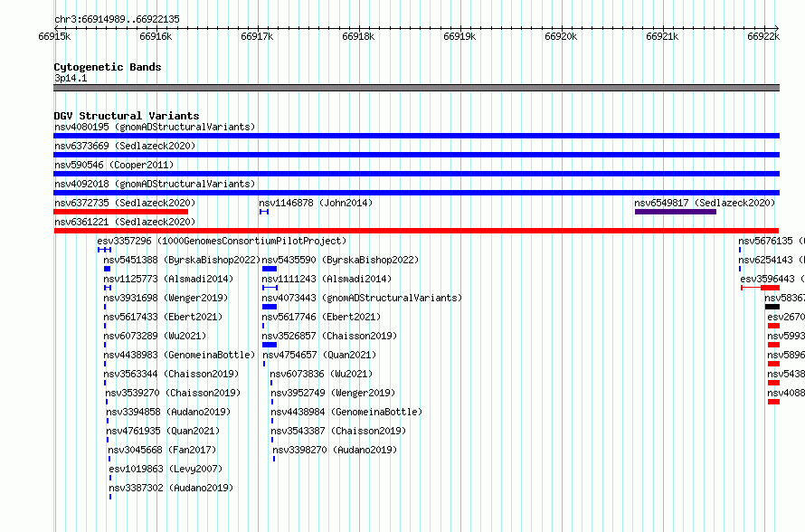Select the blue nsv3526857 variant bar
This screenshot has height=532, width=805.
point(270,345)
